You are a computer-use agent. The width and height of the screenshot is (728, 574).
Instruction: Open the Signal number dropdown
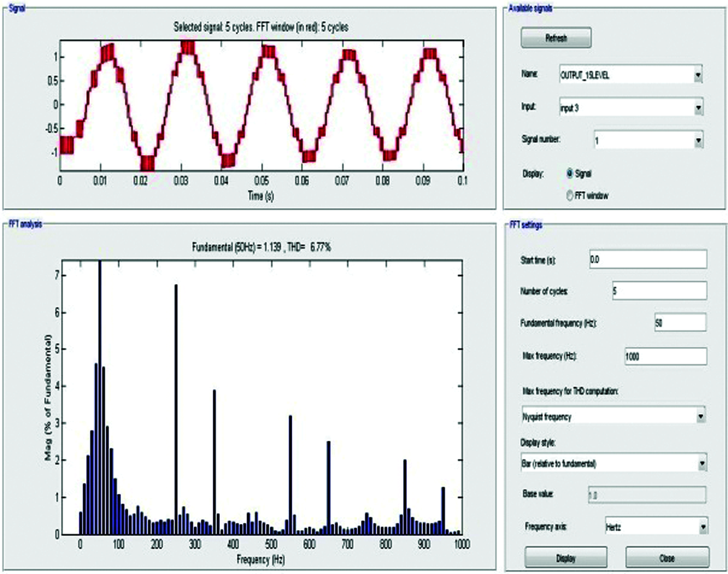(648, 140)
